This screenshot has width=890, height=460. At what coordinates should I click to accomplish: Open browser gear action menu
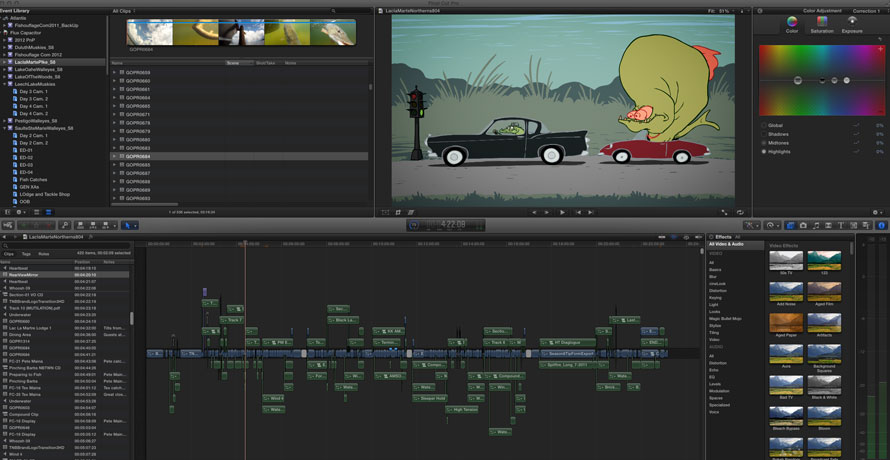tap(19, 212)
